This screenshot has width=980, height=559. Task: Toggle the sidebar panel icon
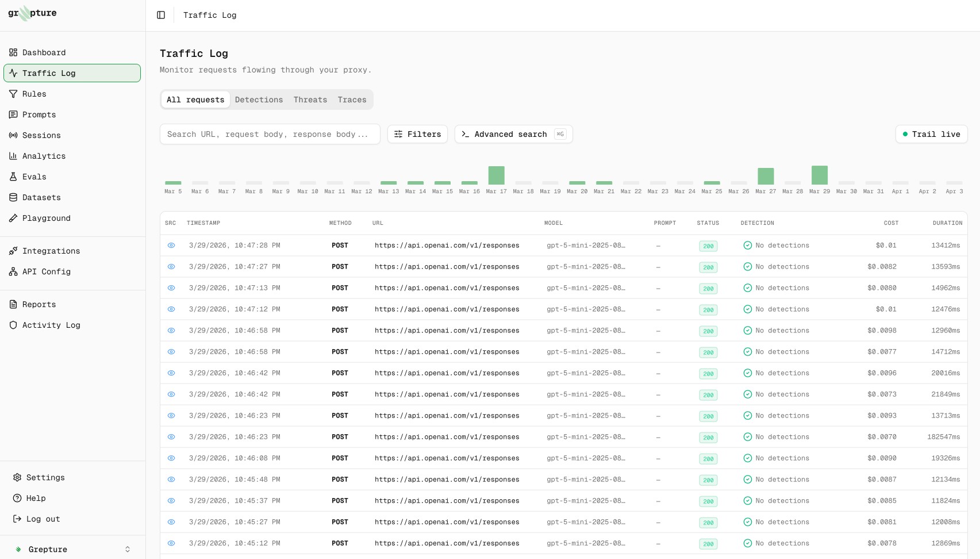pyautogui.click(x=161, y=15)
